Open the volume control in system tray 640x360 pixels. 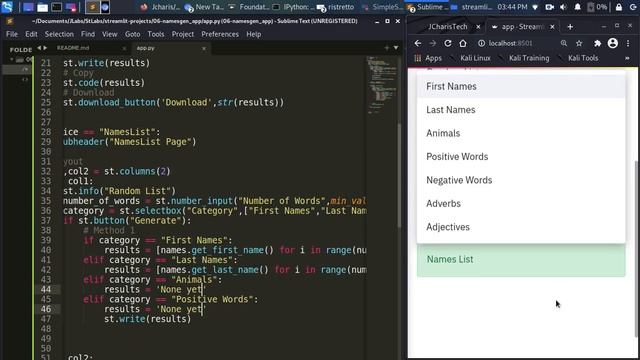(563, 7)
